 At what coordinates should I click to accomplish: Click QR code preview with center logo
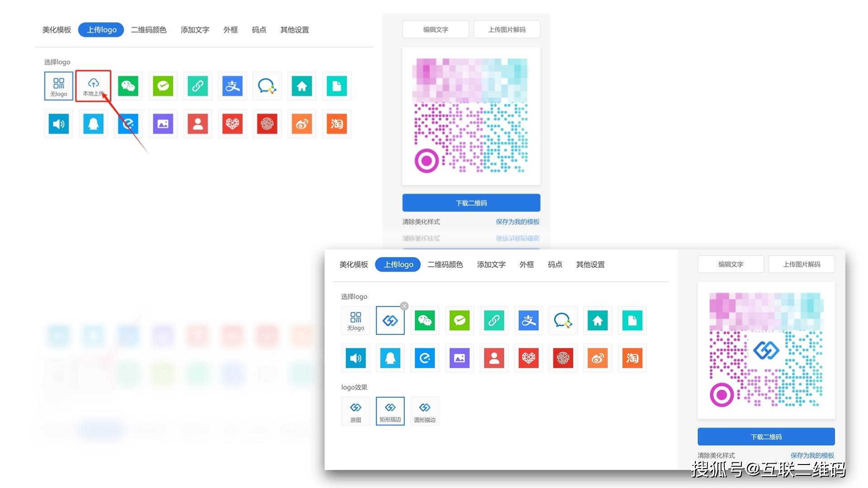[x=766, y=350]
